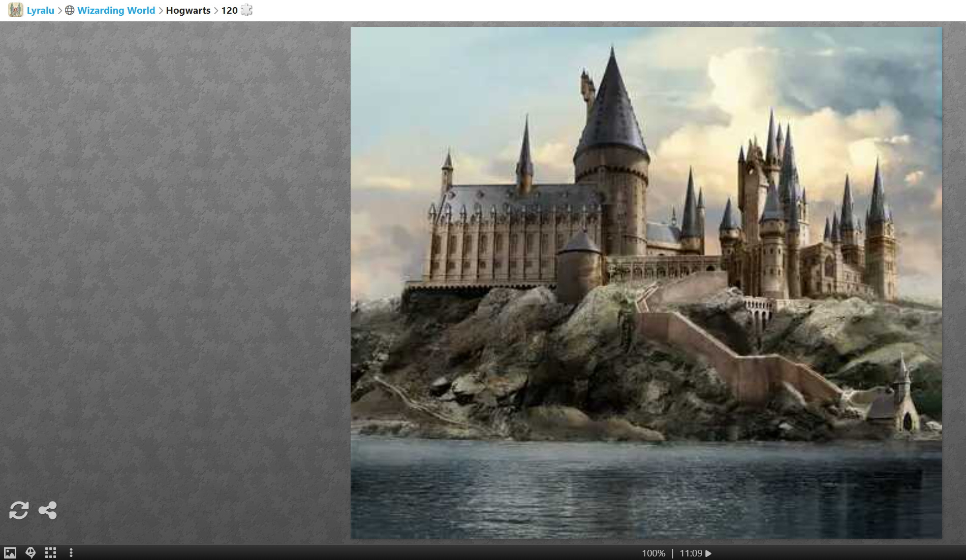Click the completed Hogwarts castle image
This screenshot has width=966, height=560.
pos(646,282)
